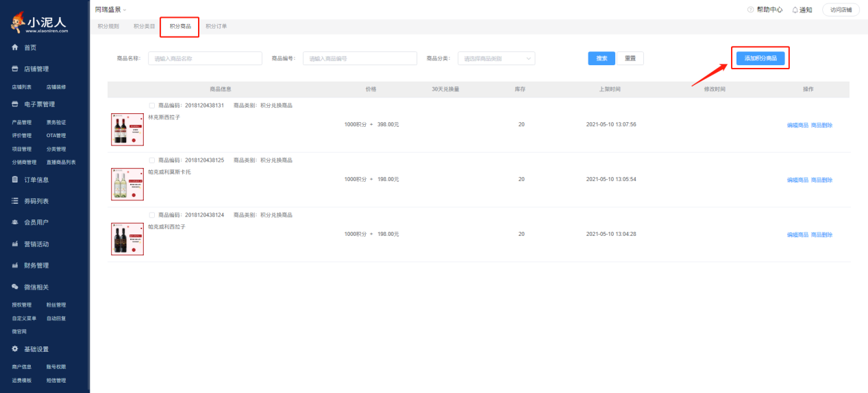
Task: Select the checkbox for product 2018120438124
Action: click(152, 215)
